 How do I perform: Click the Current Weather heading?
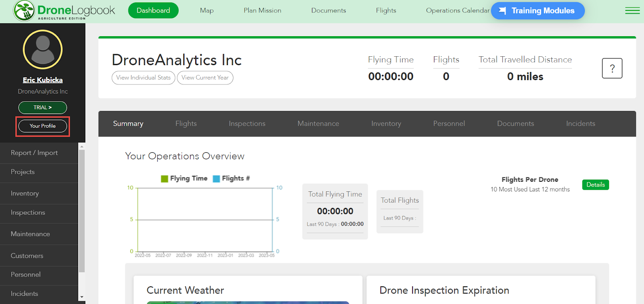pos(185,290)
